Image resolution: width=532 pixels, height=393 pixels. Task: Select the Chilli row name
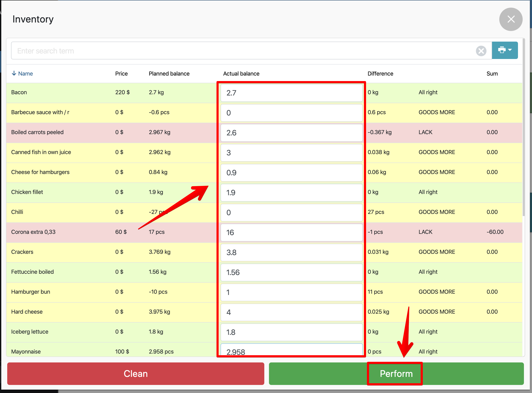[17, 212]
